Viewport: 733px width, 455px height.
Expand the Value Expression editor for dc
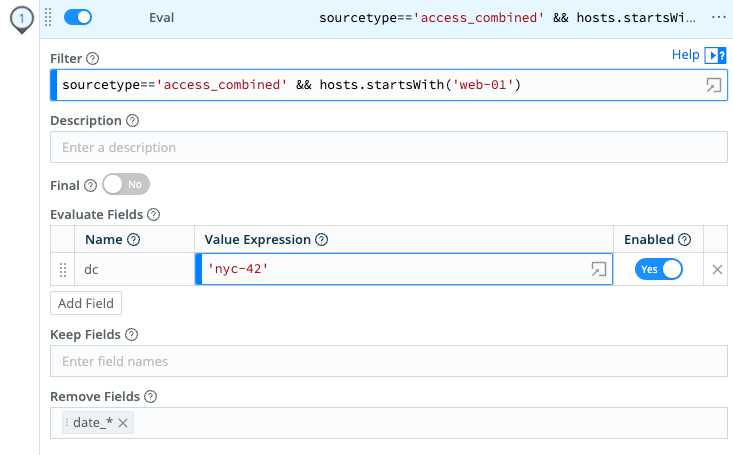(x=598, y=269)
